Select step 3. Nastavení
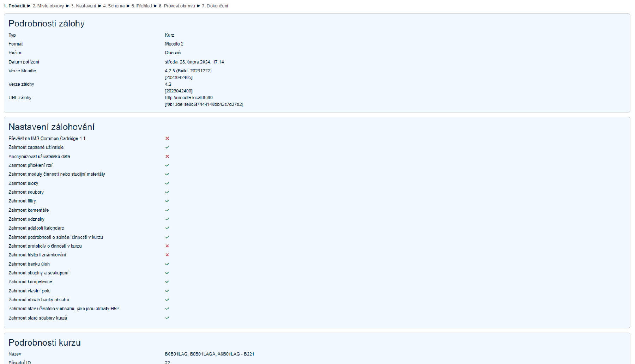This screenshot has height=364, width=635. pos(84,6)
